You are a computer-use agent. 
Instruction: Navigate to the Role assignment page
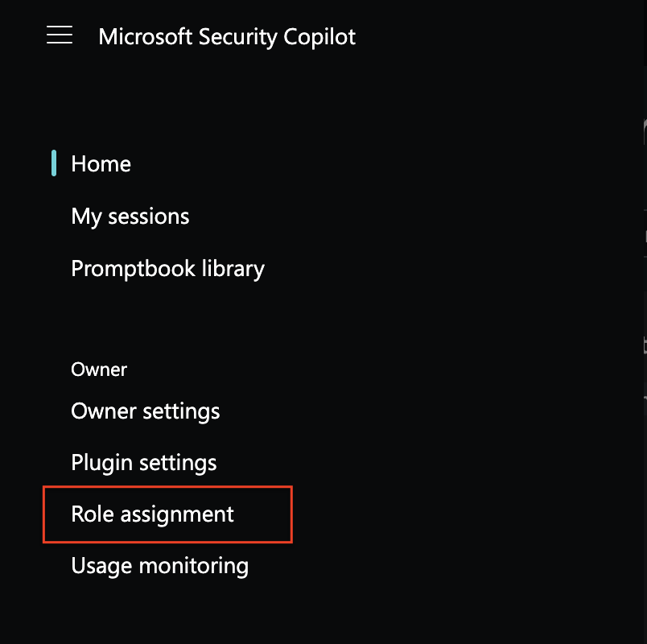pos(152,514)
